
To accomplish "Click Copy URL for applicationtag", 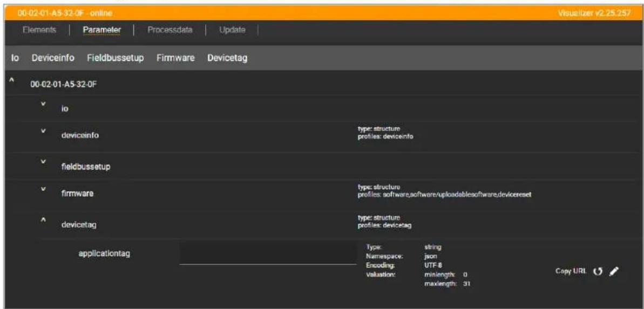I will [x=572, y=271].
